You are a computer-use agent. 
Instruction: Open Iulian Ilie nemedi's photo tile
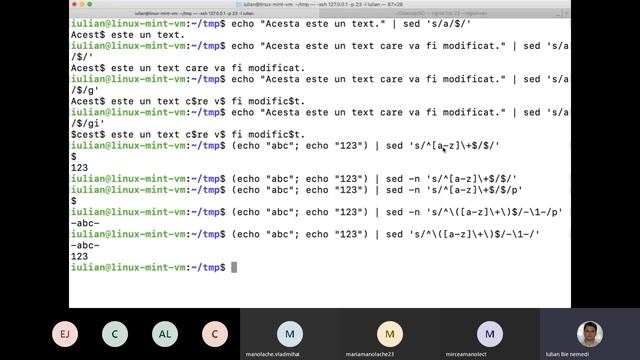tap(590, 334)
